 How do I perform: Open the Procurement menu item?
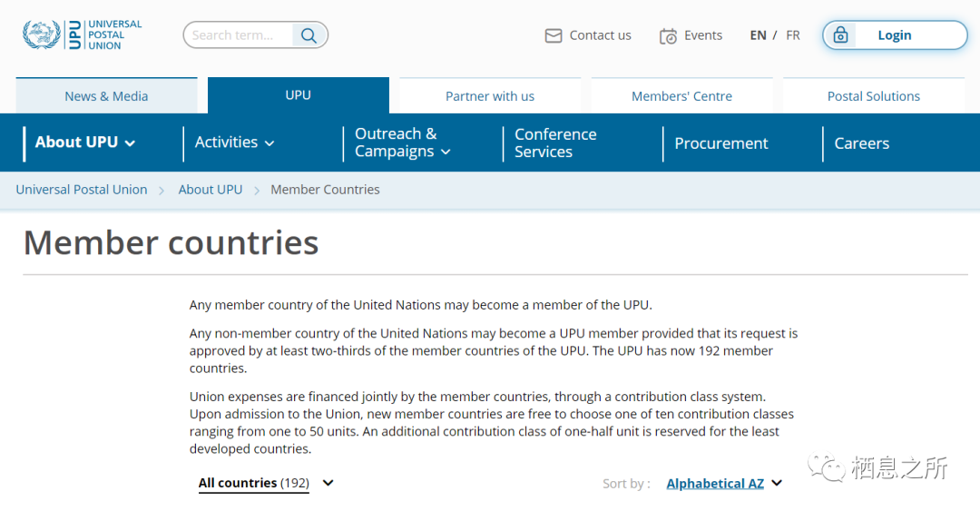pos(720,143)
